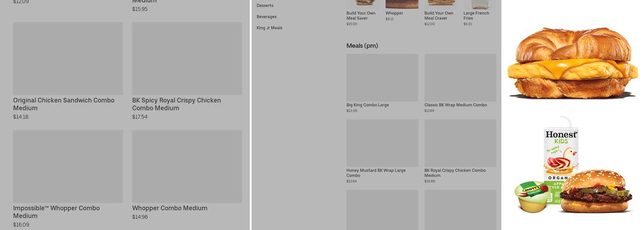Screen dimensions: 644x230
Task: Select BK Spicy Royal Crispy Chicken Combo Medium
Action: pyautogui.click(x=177, y=104)
